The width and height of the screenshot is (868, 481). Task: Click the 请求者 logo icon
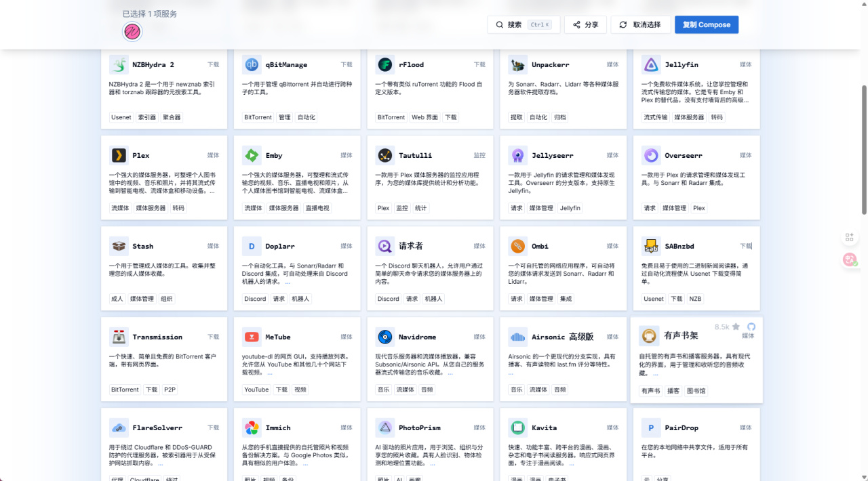click(x=384, y=246)
